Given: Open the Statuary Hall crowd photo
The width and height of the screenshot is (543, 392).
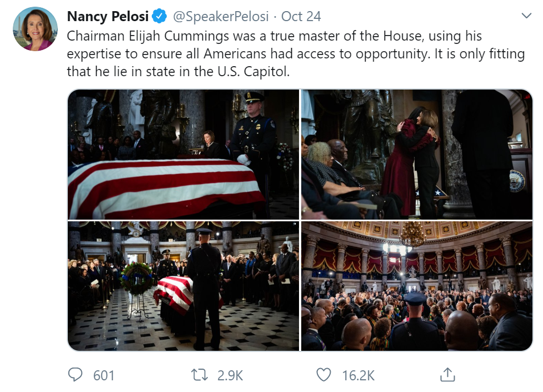Looking at the screenshot, I should [x=417, y=286].
